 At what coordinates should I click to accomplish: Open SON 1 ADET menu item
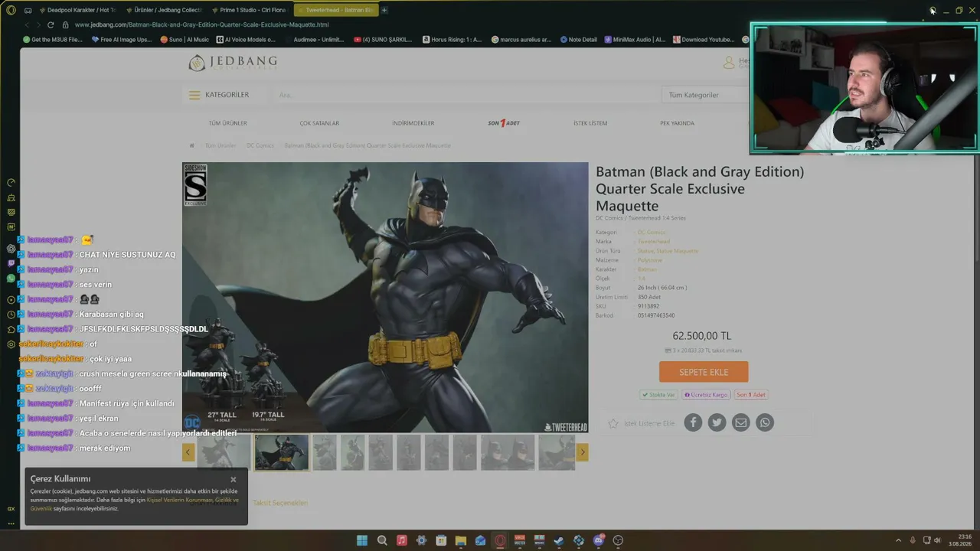[504, 123]
